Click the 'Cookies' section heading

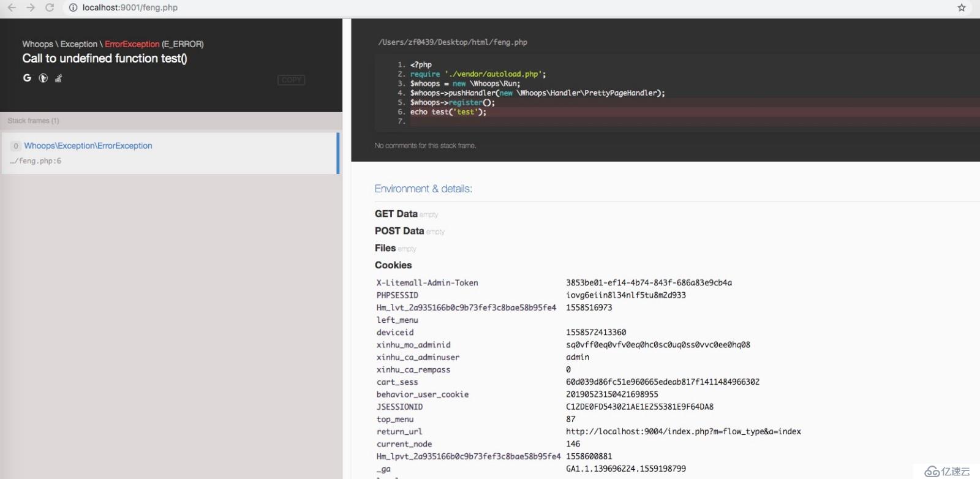point(393,265)
